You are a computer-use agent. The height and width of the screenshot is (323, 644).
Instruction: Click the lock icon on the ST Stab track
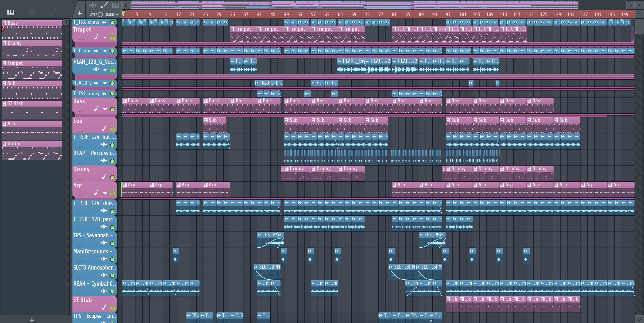pyautogui.click(x=112, y=307)
